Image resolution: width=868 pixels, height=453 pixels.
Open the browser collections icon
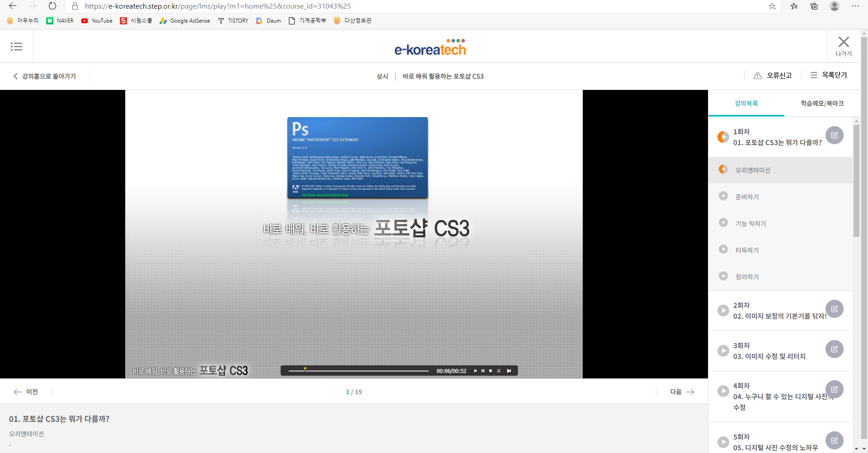point(814,6)
